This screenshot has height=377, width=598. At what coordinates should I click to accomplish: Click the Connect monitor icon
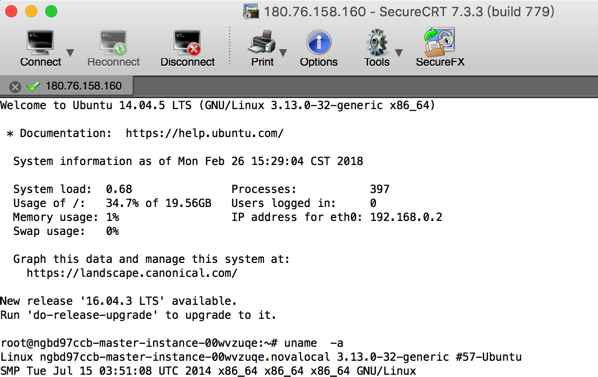coord(40,42)
